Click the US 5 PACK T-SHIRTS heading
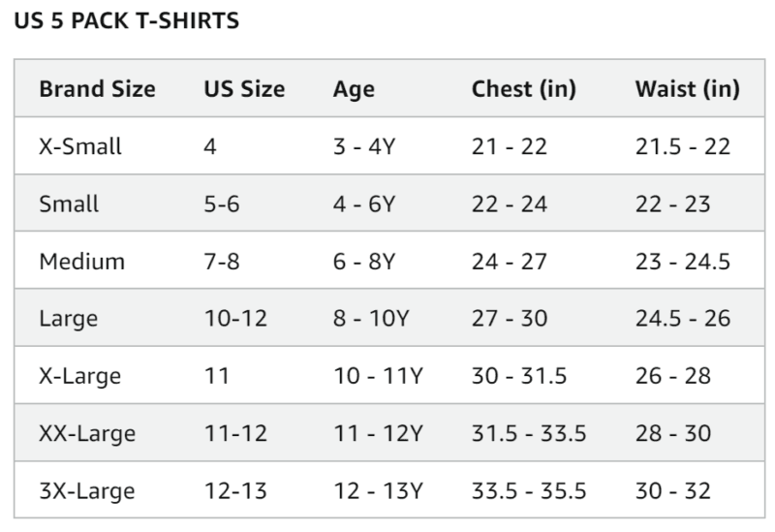Viewport: 775px width, 532px height. tap(127, 21)
